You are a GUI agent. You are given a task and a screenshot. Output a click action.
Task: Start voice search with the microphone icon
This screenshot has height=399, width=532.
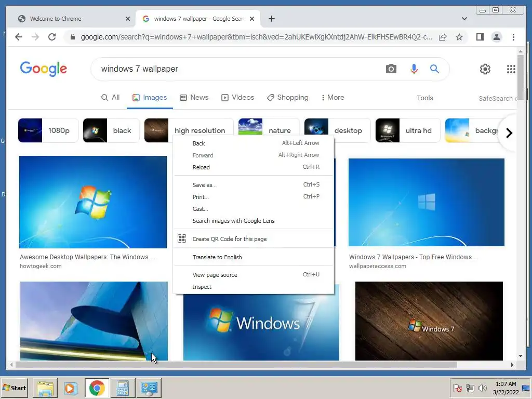414,69
